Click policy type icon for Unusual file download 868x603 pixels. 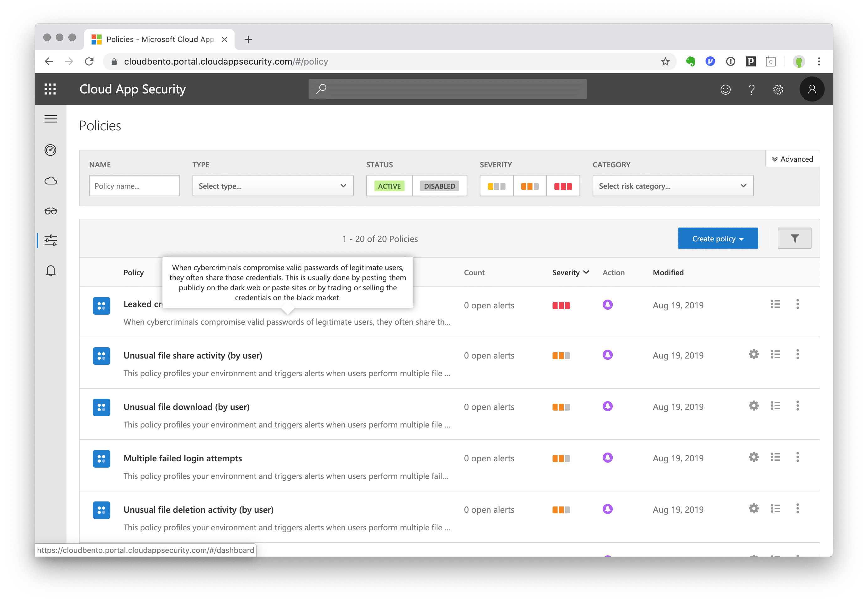tap(101, 407)
